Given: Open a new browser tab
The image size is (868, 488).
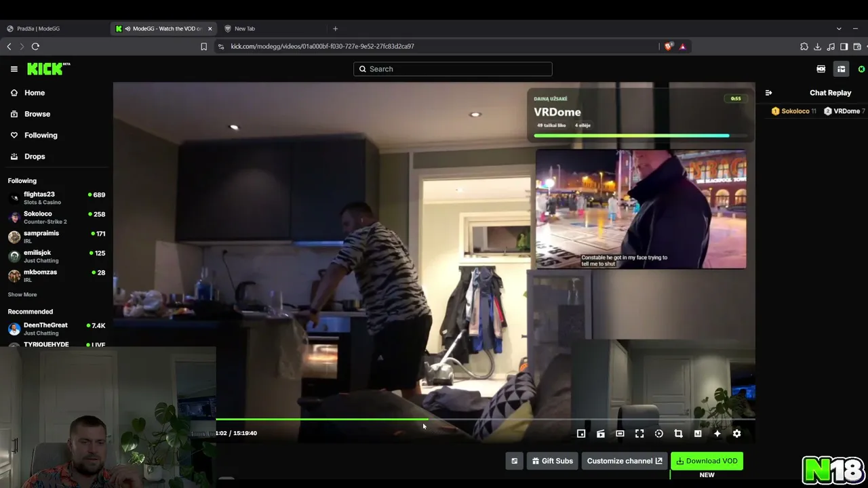Looking at the screenshot, I should pyautogui.click(x=335, y=28).
